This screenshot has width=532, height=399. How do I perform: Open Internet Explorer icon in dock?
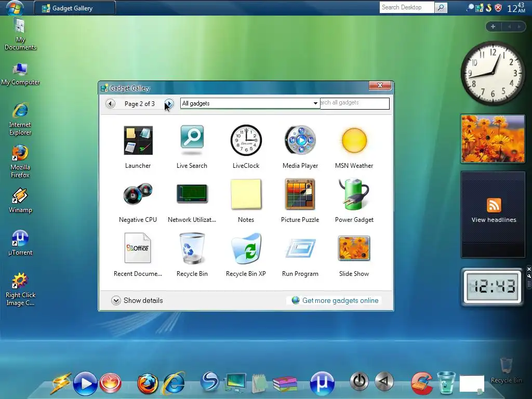click(174, 383)
